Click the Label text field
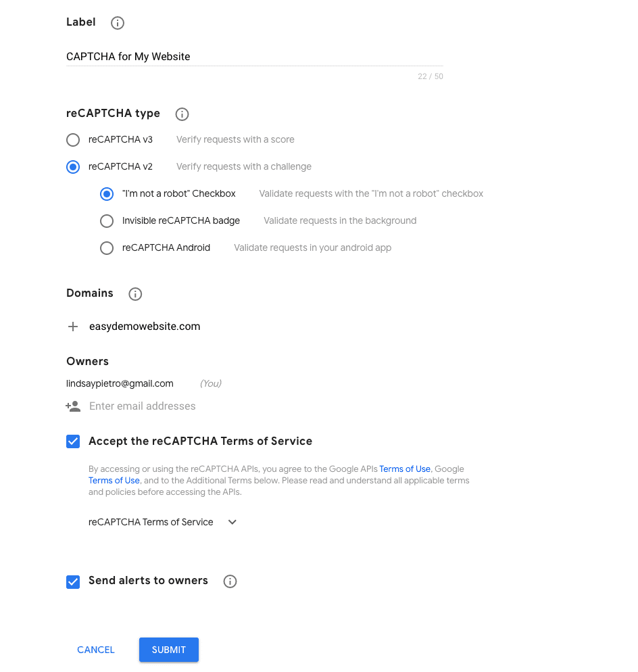Viewport: 638px width, 672px height. coord(254,57)
